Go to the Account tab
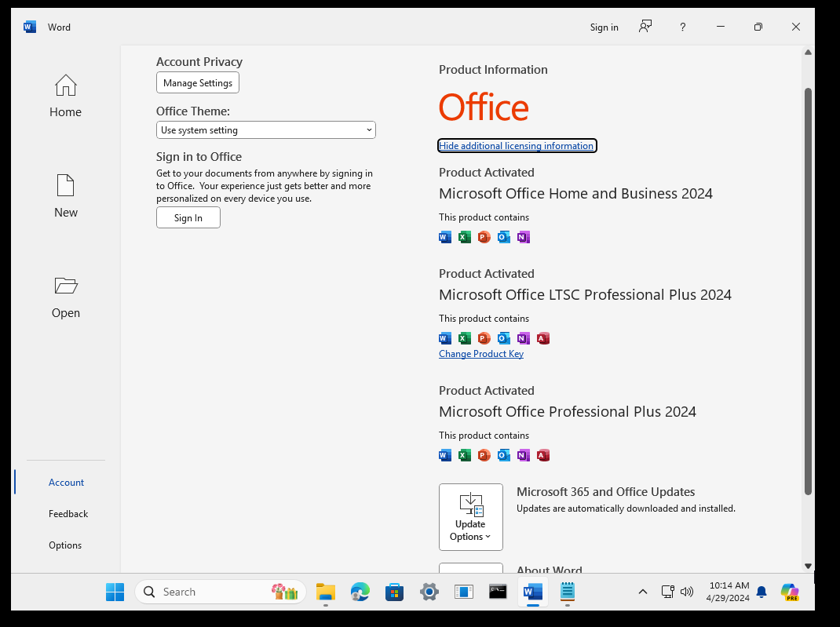The image size is (840, 627). pyautogui.click(x=66, y=482)
